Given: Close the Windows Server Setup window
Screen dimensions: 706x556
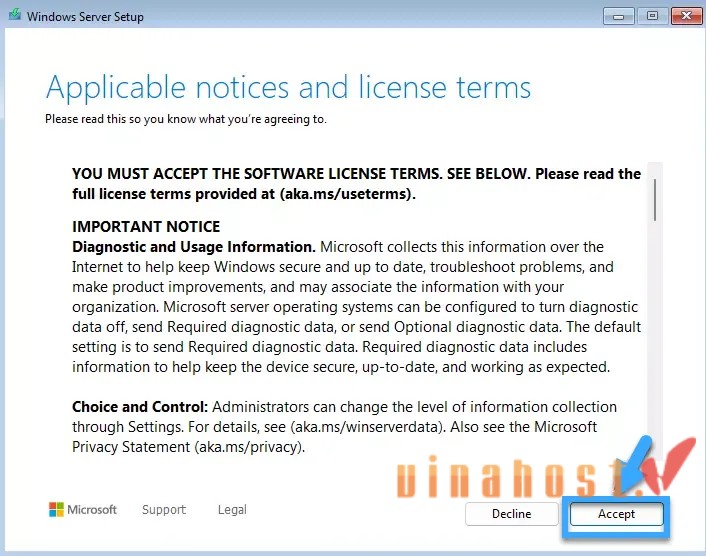Looking at the screenshot, I should click(x=686, y=16).
